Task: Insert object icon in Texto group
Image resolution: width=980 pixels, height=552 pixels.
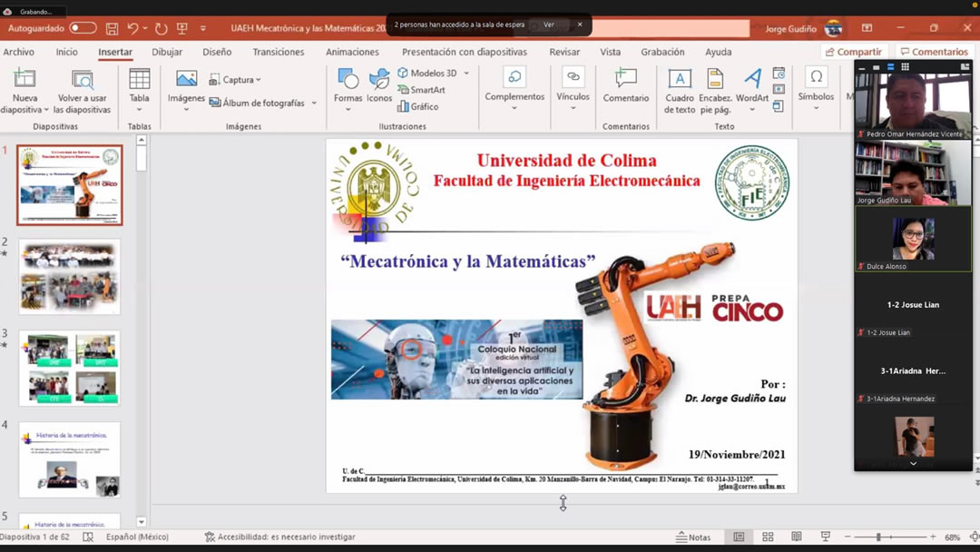Action: coord(779,106)
